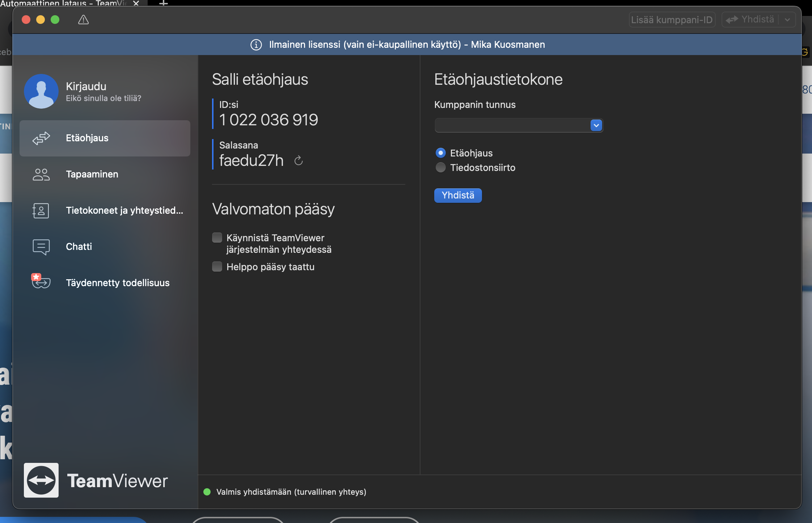Screen dimensions: 812x523
Task: Click the Täydennetty todellisuus AR icon
Action: pos(41,282)
